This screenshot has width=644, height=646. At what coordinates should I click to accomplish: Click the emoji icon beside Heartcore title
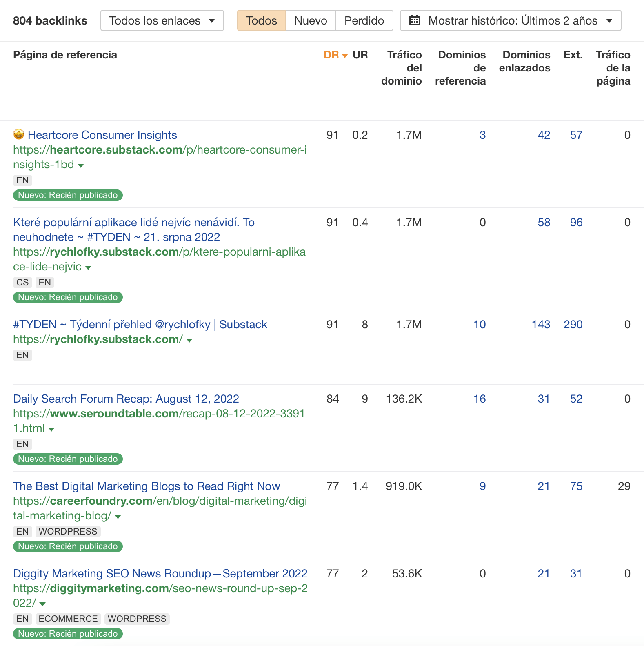click(19, 134)
